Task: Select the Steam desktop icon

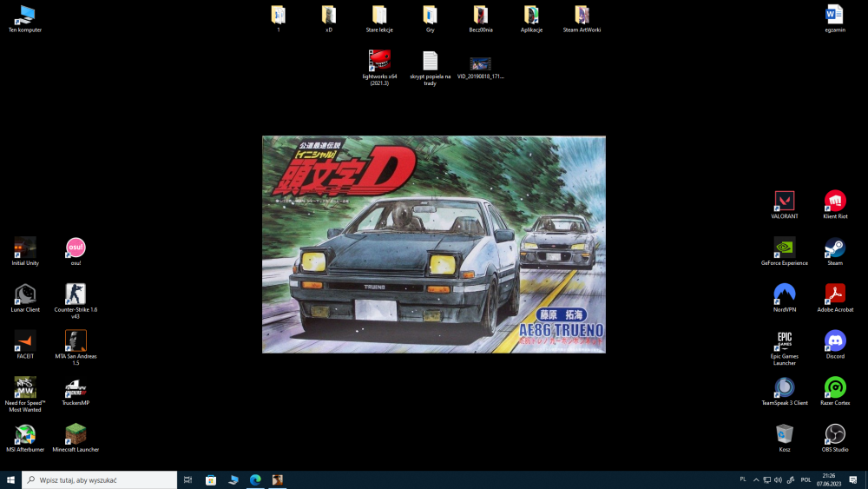Action: coord(835,251)
